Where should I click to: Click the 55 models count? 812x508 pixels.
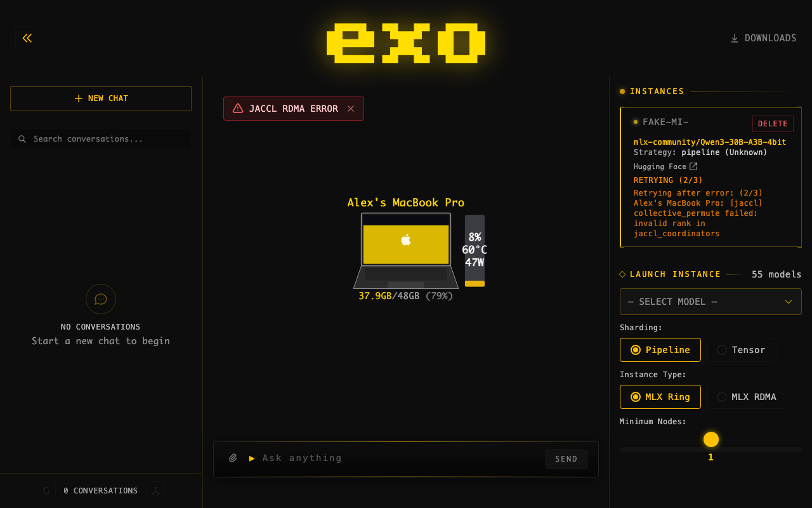pyautogui.click(x=776, y=274)
